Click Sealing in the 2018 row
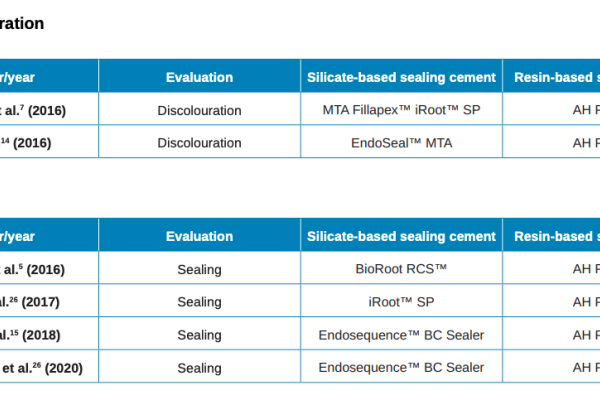Screen dimensions: 600x400 (x=199, y=335)
